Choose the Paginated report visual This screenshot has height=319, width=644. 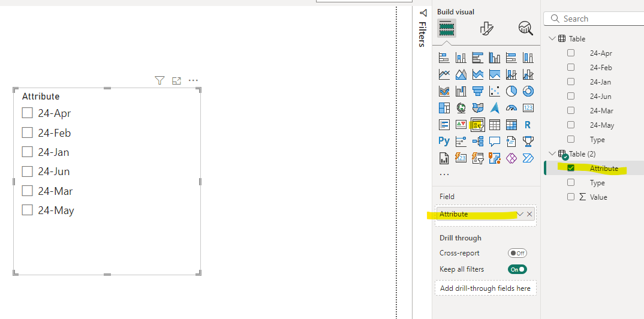[x=444, y=158]
